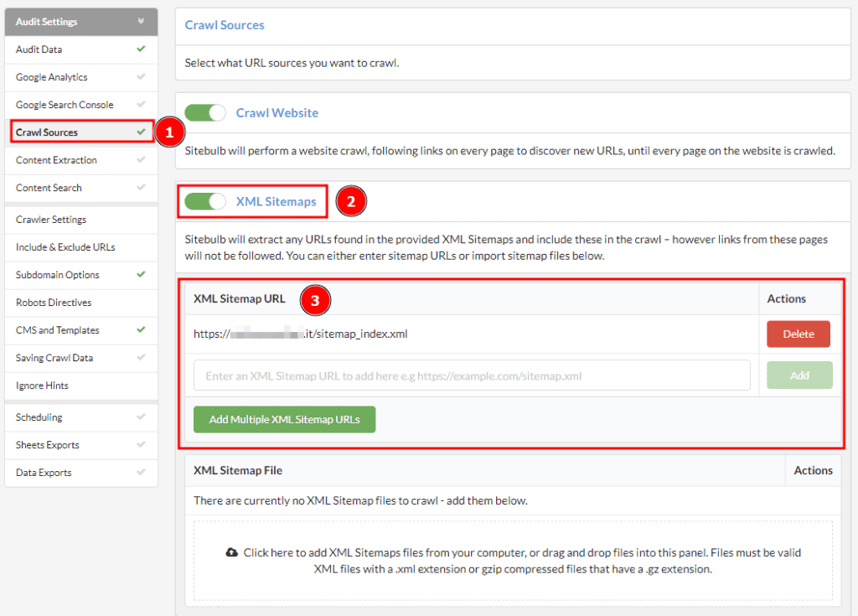Viewport: 858px width, 616px height.
Task: Open Scheduling settings
Action: 81,417
